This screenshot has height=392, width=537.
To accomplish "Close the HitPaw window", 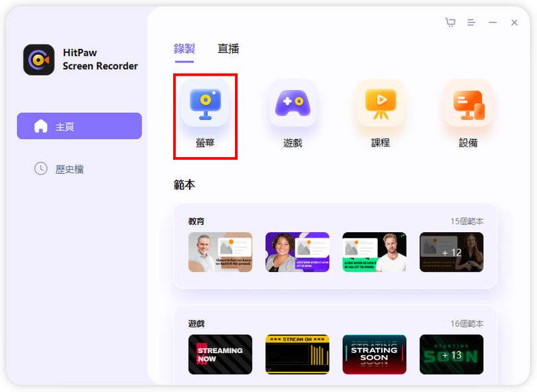I will click(514, 23).
